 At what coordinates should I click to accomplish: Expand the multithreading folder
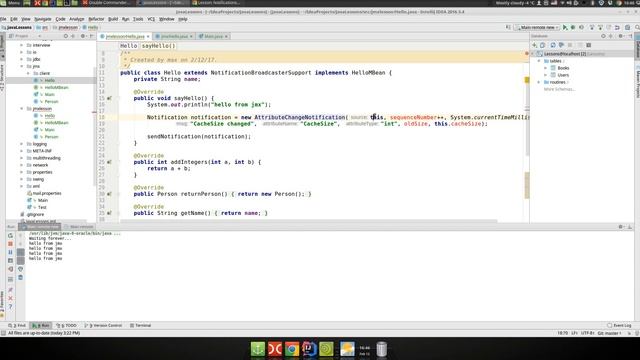point(22,158)
